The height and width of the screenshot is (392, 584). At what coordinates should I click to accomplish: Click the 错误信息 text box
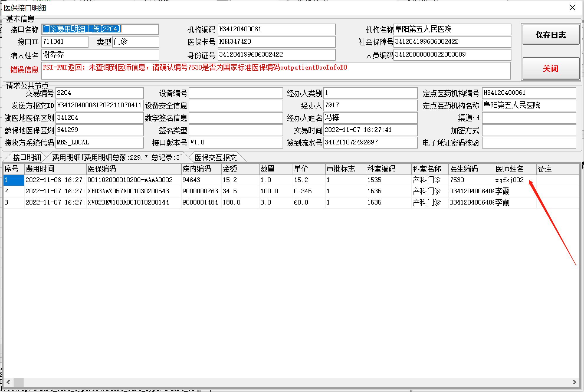(276, 71)
